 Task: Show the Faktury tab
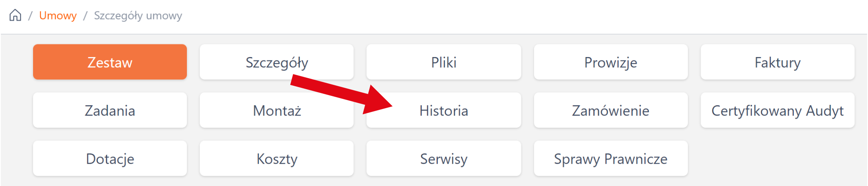coord(777,62)
